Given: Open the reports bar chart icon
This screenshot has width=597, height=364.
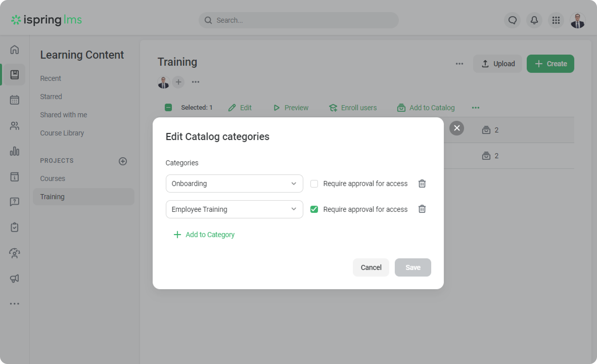Looking at the screenshot, I should click(14, 151).
